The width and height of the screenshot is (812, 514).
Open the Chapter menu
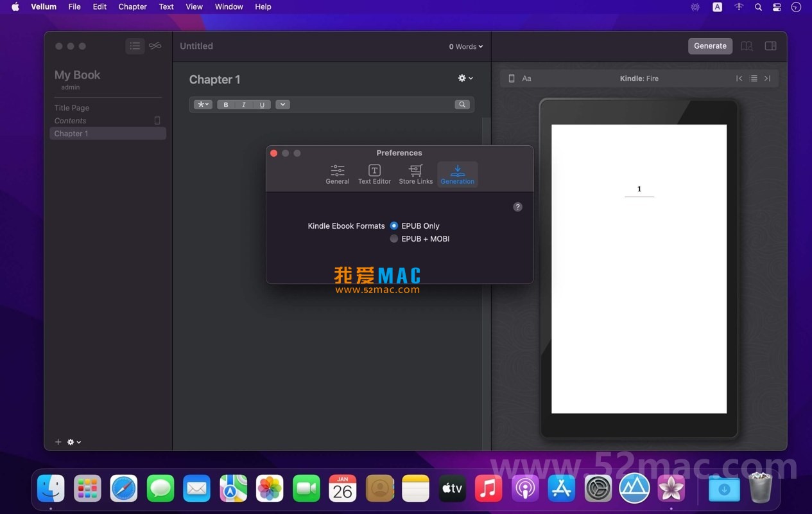click(x=133, y=6)
